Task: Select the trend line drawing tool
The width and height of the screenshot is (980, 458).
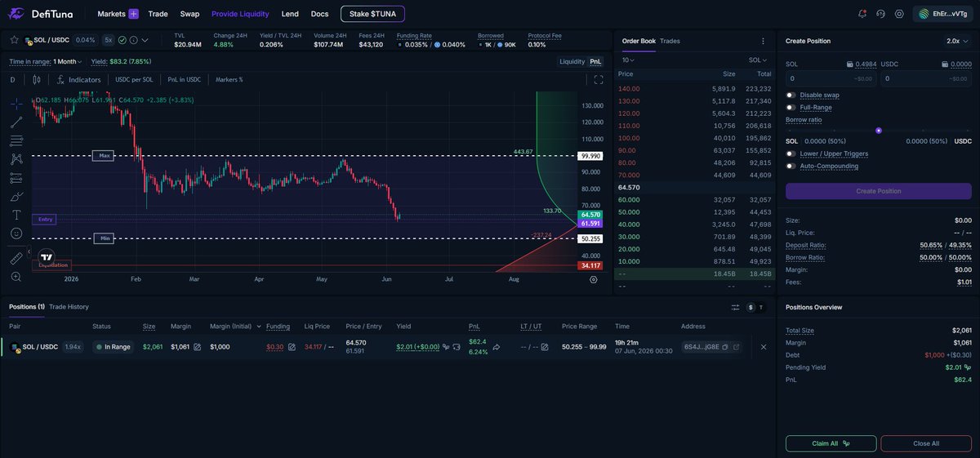Action: pyautogui.click(x=16, y=122)
